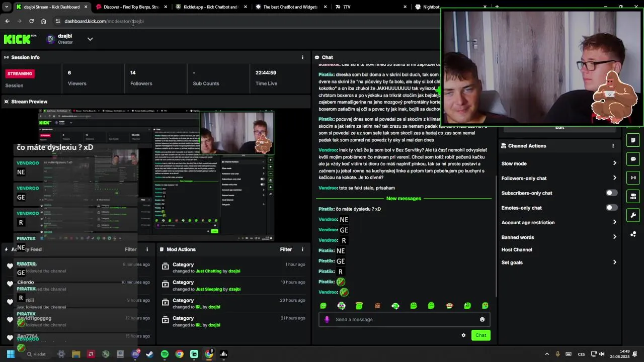This screenshot has width=644, height=362.
Task: Open the camera icon in right sidebar
Action: coord(633,196)
